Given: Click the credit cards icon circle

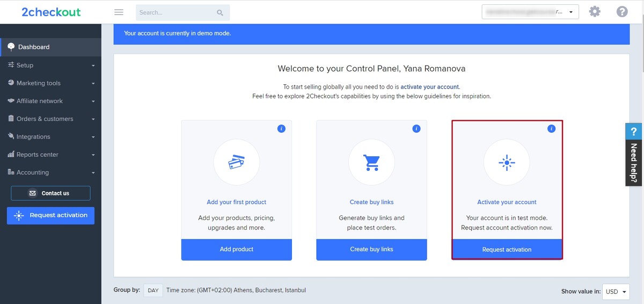Looking at the screenshot, I should [237, 162].
